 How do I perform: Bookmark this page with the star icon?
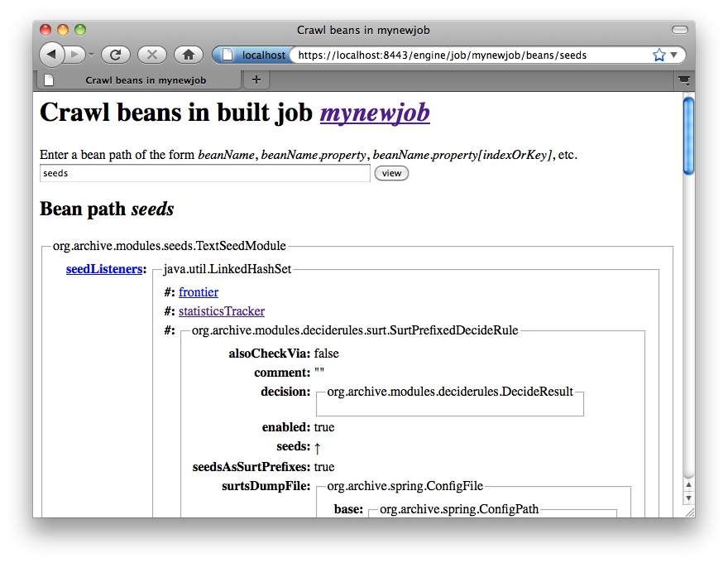[x=659, y=55]
